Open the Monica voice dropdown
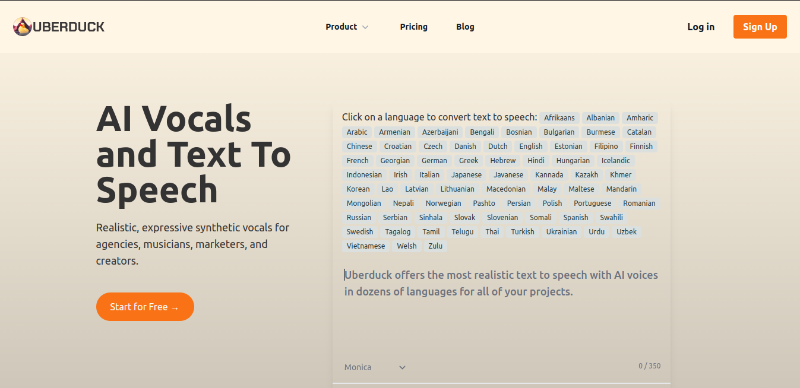This screenshot has height=388, width=800. (375, 367)
